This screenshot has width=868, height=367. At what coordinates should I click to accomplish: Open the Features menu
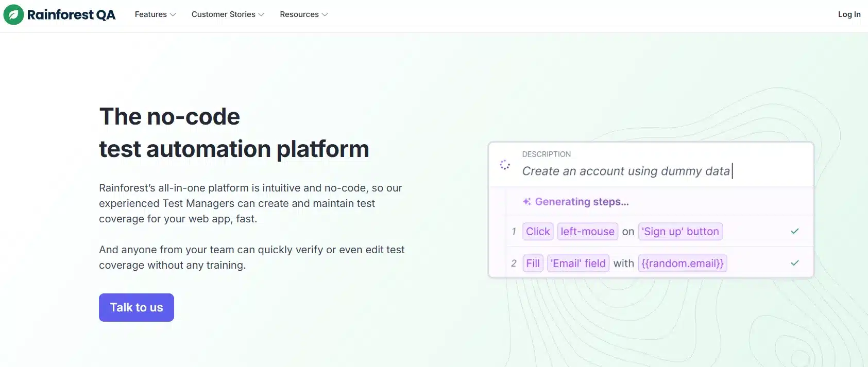(155, 14)
